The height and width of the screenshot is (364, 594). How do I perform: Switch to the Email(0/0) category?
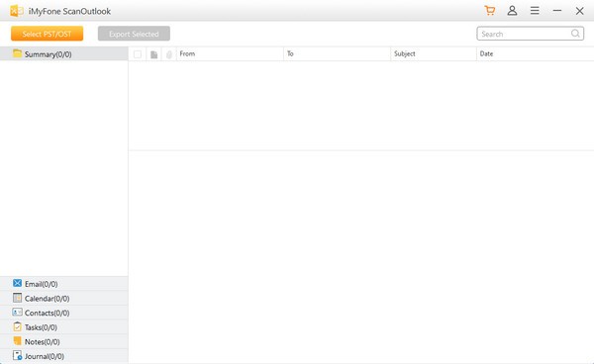(64, 284)
